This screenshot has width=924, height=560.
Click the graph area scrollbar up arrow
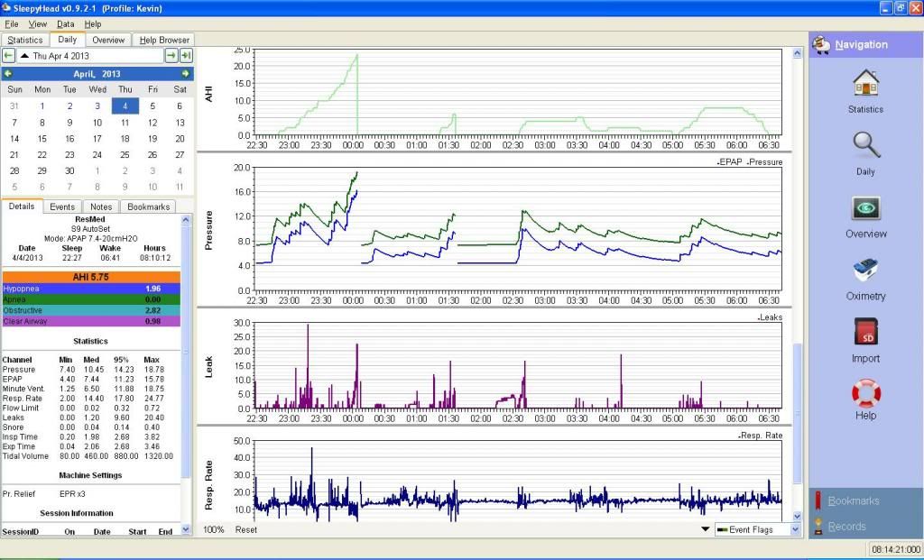click(x=798, y=53)
